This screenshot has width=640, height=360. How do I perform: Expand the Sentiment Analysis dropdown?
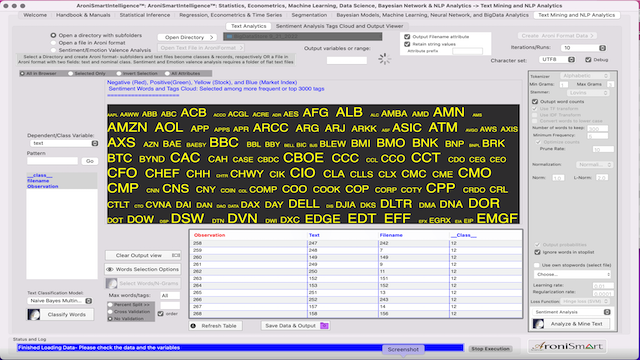(x=572, y=312)
